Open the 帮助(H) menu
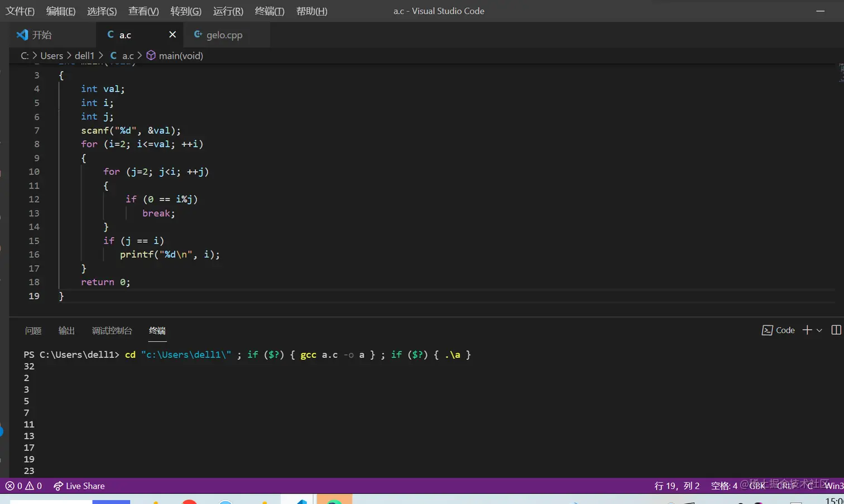This screenshot has width=844, height=504. click(311, 11)
